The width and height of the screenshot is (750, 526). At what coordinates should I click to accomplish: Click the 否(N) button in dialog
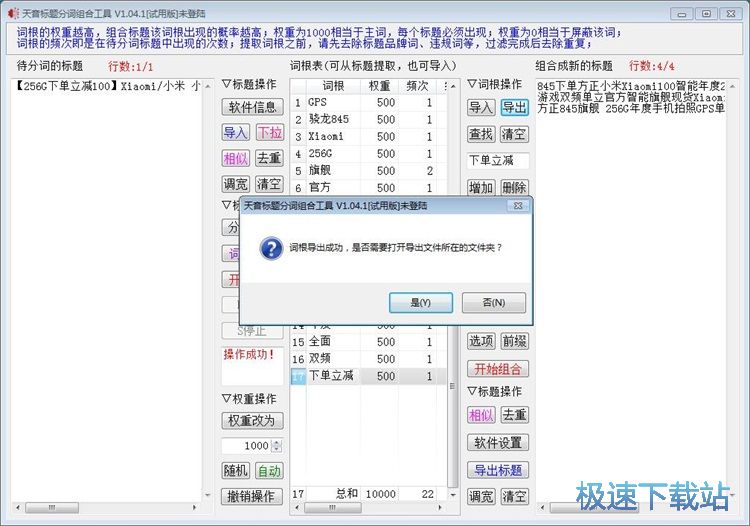point(494,303)
